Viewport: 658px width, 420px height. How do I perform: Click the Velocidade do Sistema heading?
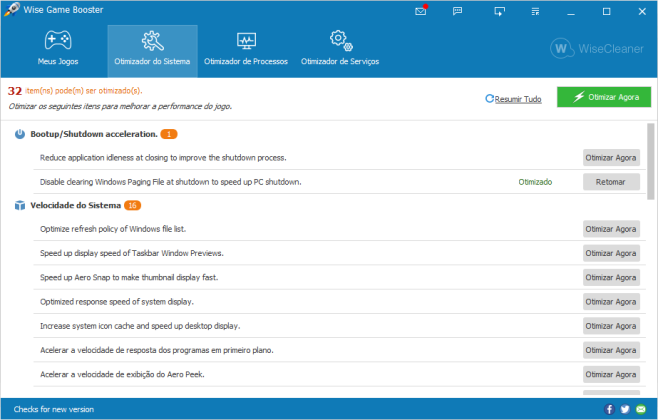point(76,206)
